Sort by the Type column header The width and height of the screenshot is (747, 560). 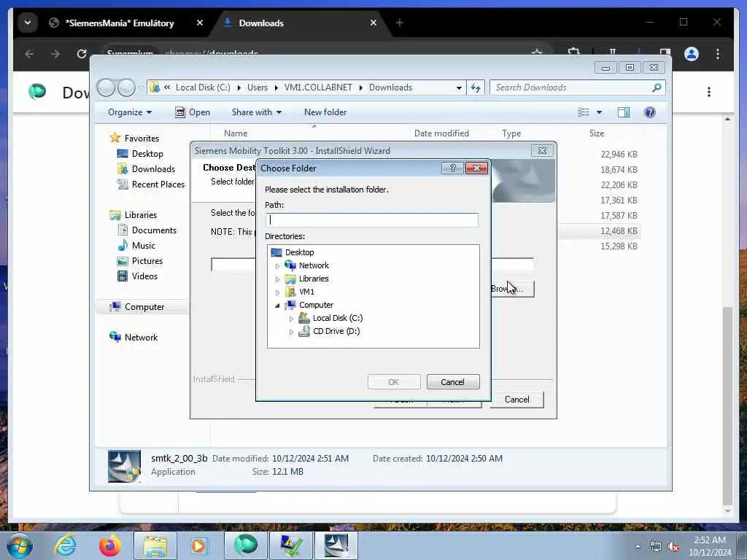[511, 133]
